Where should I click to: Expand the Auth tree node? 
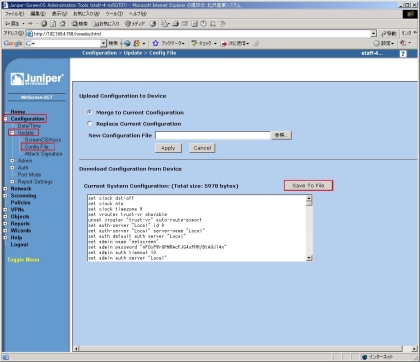coord(12,168)
